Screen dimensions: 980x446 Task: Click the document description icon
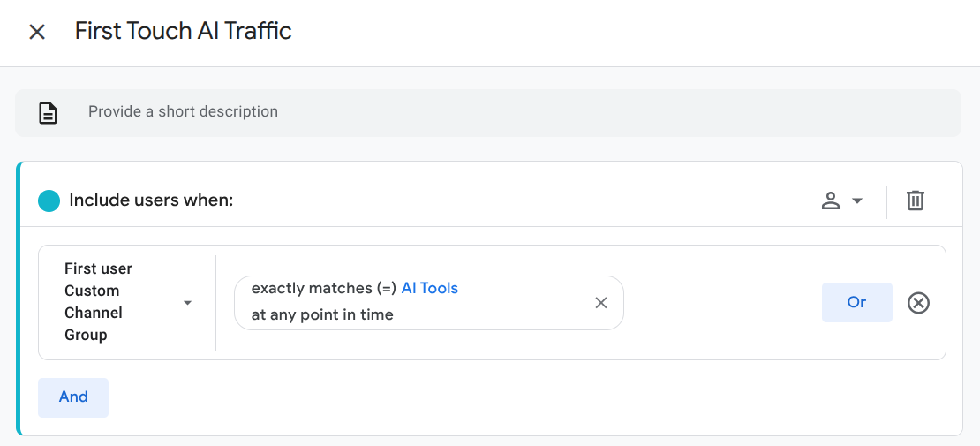[x=49, y=113]
